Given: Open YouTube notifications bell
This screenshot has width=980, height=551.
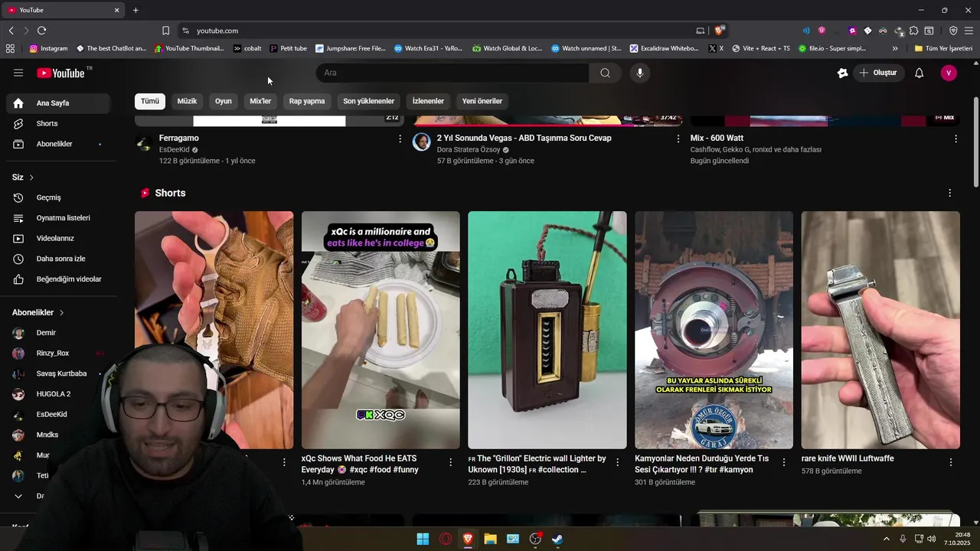Looking at the screenshot, I should coord(920,73).
